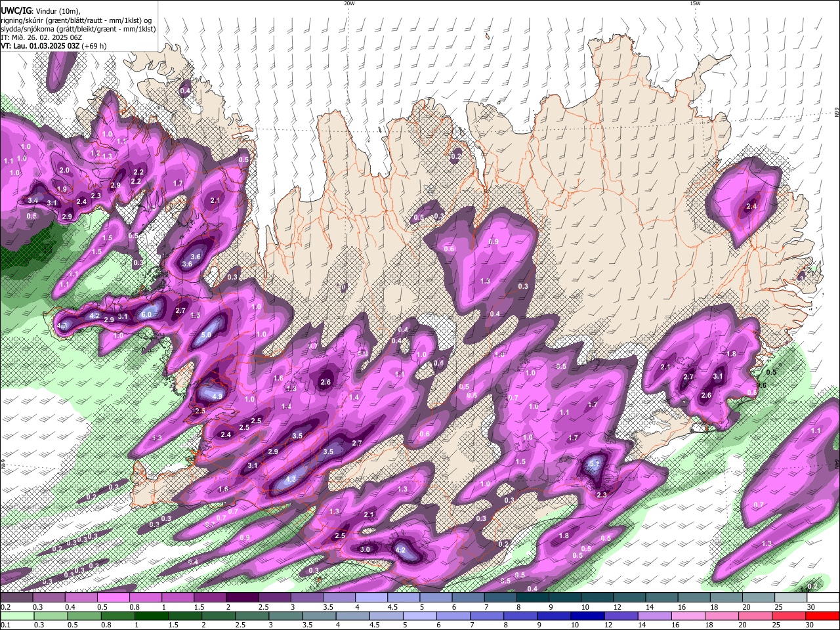This screenshot has height=630, width=840.
Task: Click the 'UWC/IG: Vindur (10m)' title text
Action: click(41, 10)
